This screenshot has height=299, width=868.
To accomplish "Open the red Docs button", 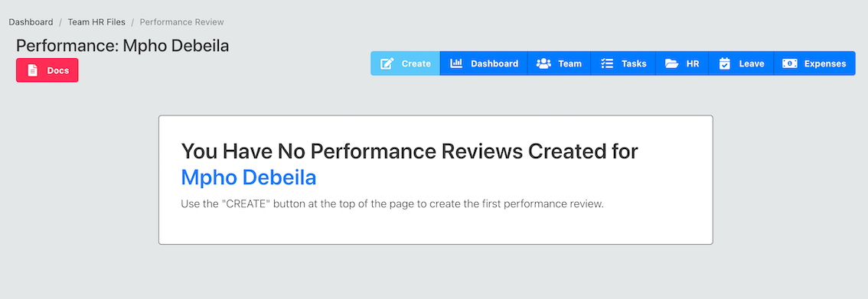I will 47,70.
